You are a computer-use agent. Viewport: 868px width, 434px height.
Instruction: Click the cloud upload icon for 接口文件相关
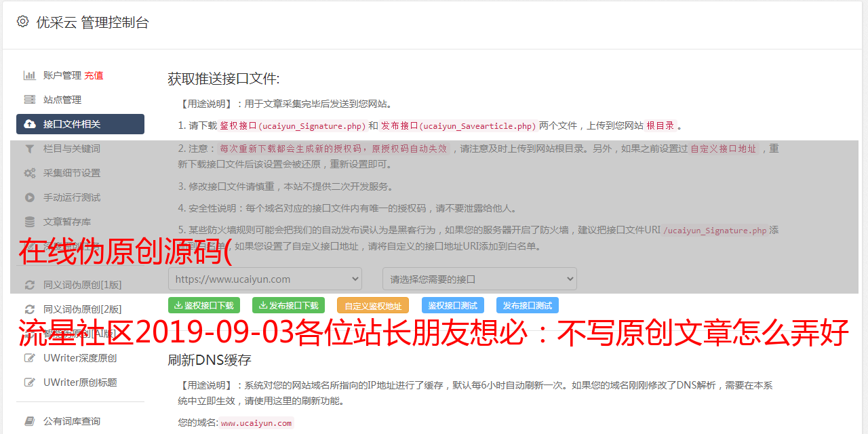[x=30, y=124]
